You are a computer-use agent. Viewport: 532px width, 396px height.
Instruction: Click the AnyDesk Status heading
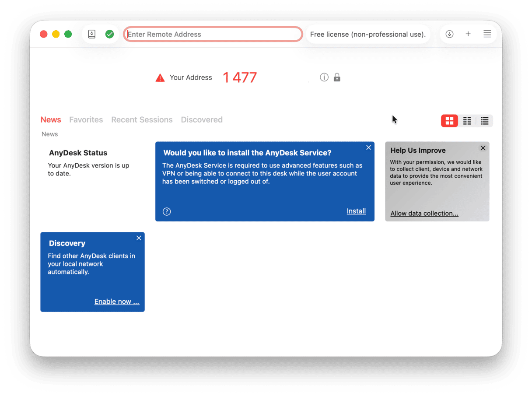coord(78,153)
